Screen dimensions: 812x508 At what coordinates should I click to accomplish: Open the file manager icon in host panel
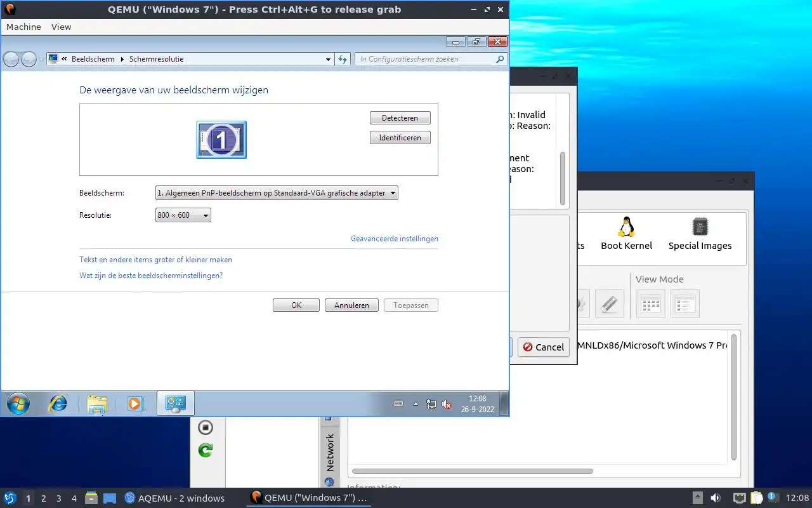(x=91, y=498)
